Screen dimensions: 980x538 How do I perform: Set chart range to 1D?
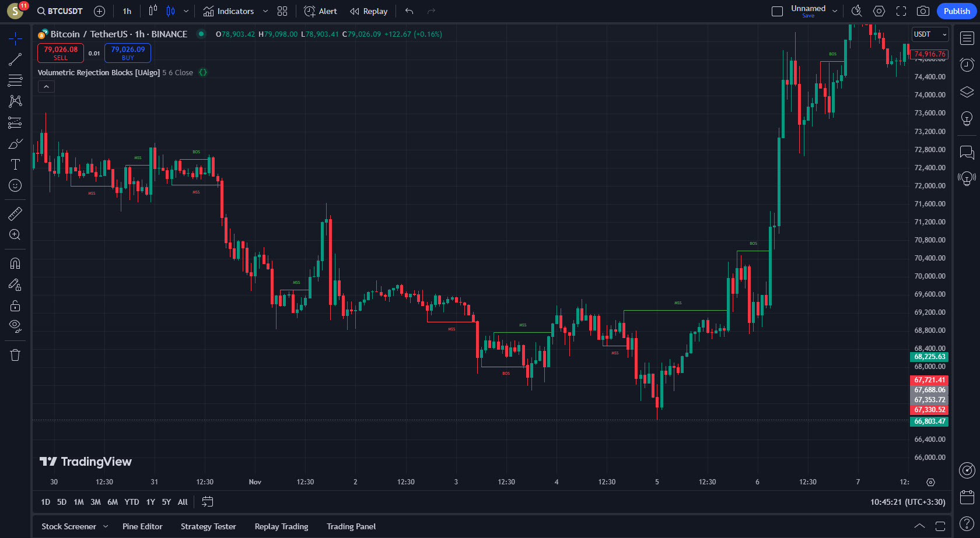[x=45, y=502]
